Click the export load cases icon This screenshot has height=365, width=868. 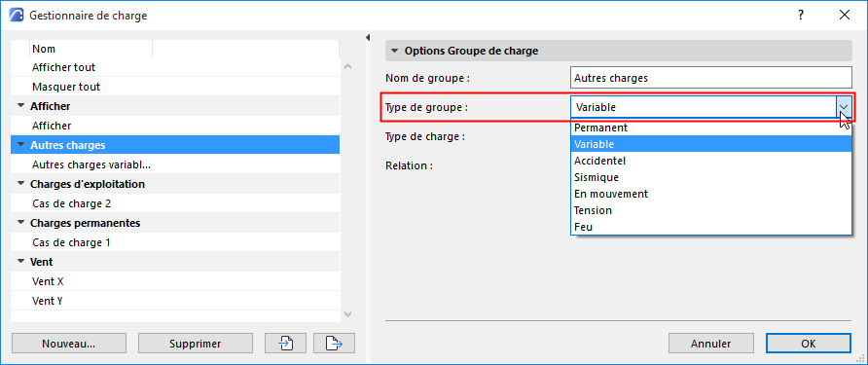tap(334, 344)
